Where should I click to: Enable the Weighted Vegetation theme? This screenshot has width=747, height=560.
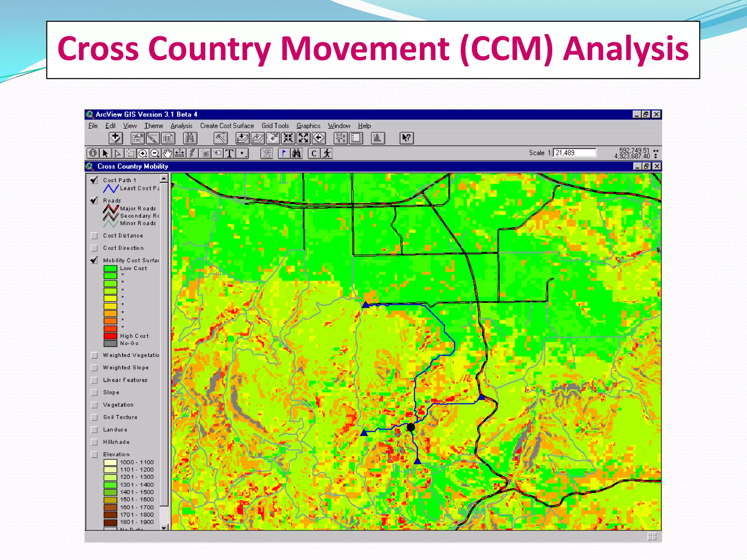click(x=94, y=355)
